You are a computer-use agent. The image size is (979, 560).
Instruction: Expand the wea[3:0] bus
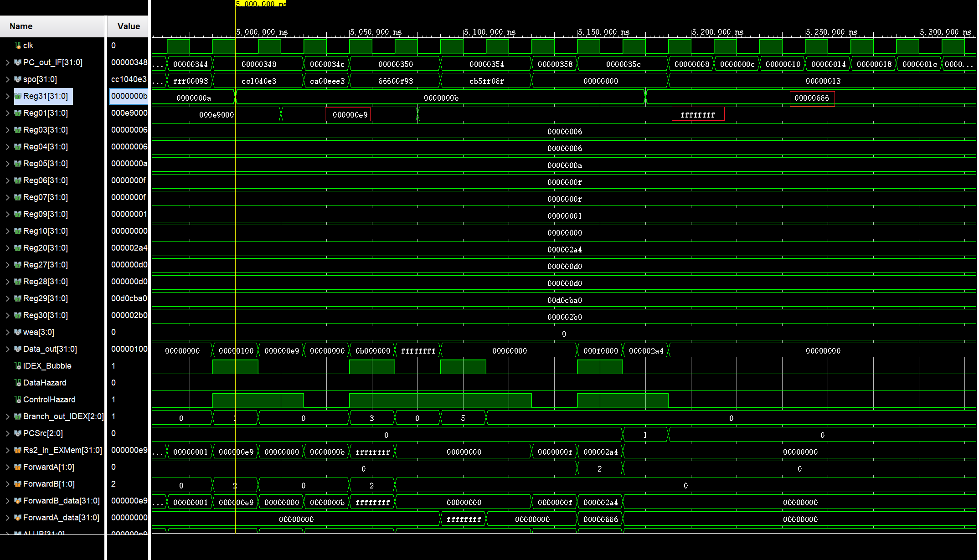click(x=7, y=332)
